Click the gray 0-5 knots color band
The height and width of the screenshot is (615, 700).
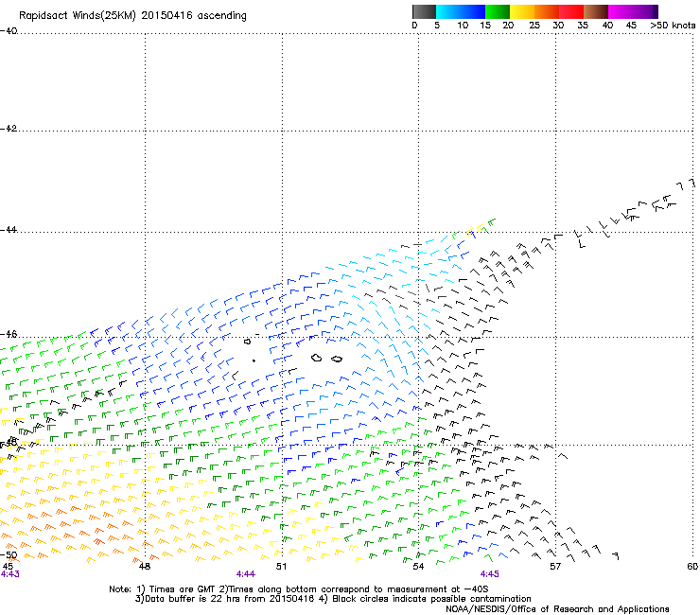click(424, 11)
